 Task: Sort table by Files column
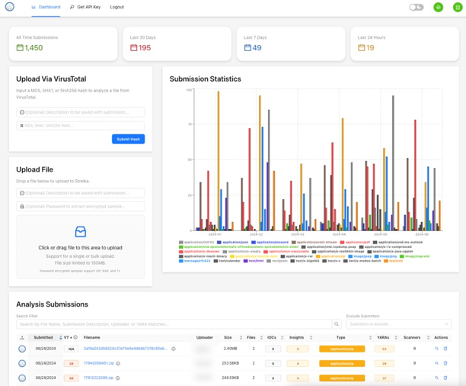click(x=254, y=338)
